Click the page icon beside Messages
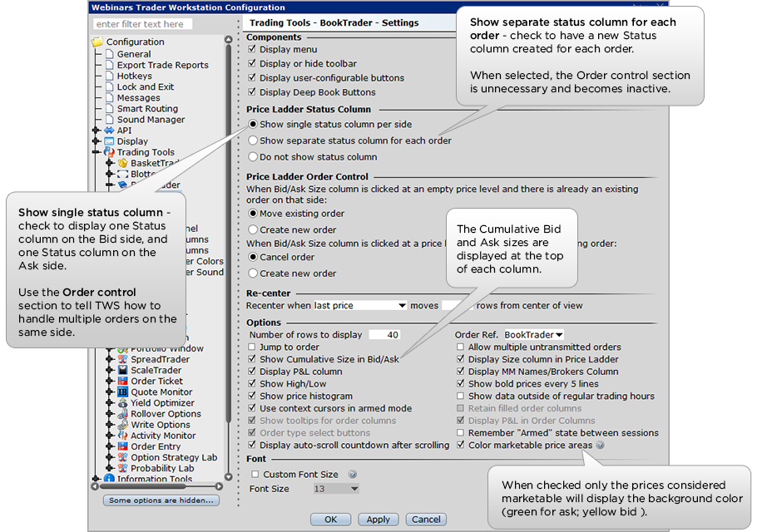The height and width of the screenshot is (532, 757). click(109, 97)
